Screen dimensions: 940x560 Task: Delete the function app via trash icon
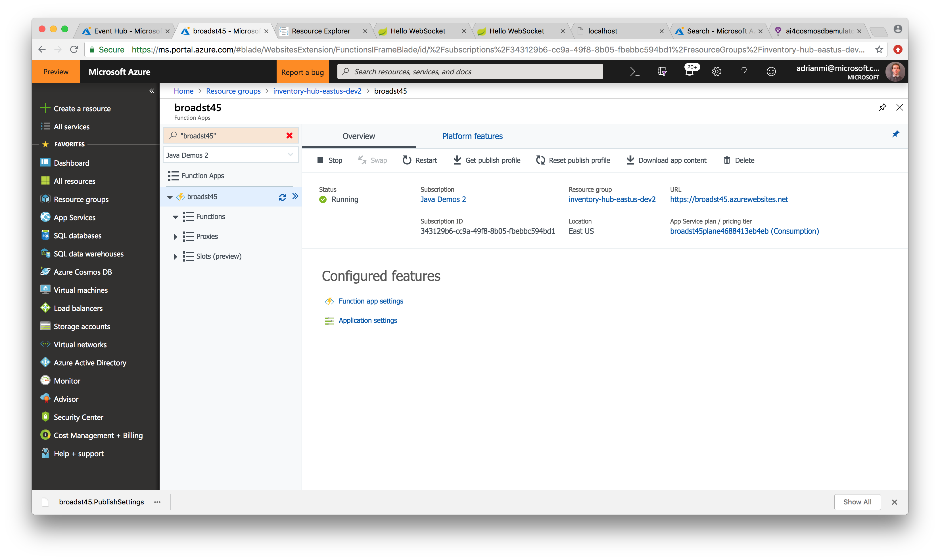point(727,160)
